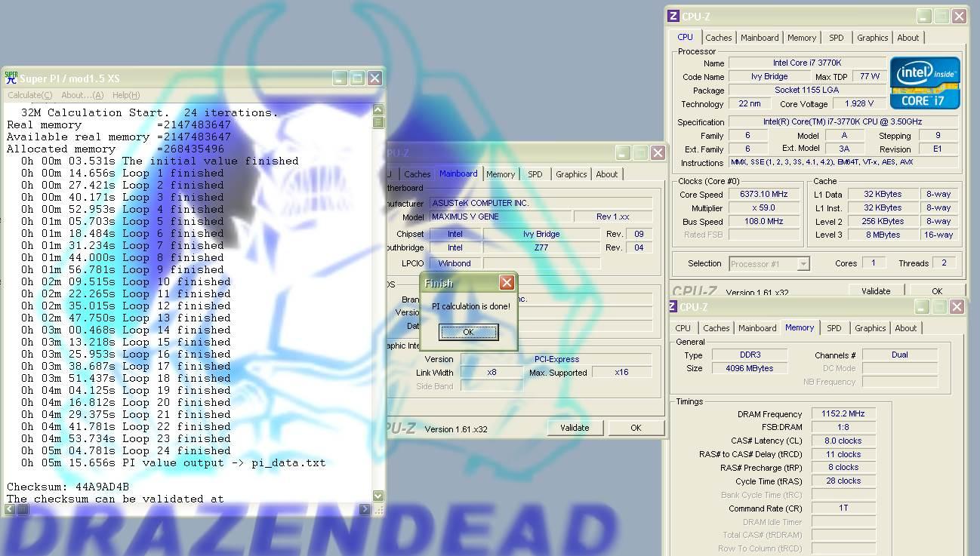
Task: Click Super PI vertical scrollbar down arrow
Action: (379, 496)
